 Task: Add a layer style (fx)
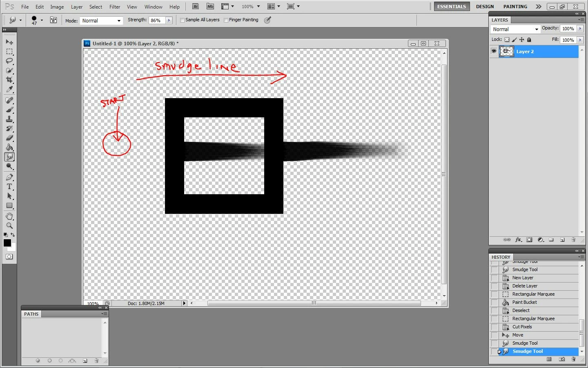(519, 240)
